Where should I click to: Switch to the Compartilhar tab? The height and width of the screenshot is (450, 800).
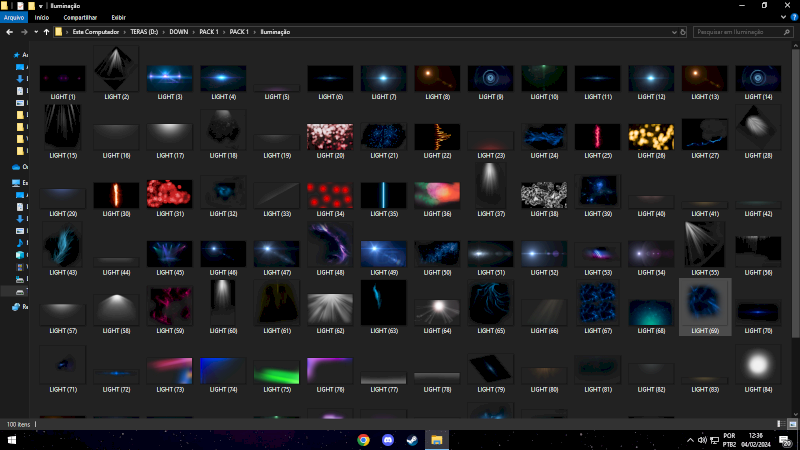[x=80, y=17]
